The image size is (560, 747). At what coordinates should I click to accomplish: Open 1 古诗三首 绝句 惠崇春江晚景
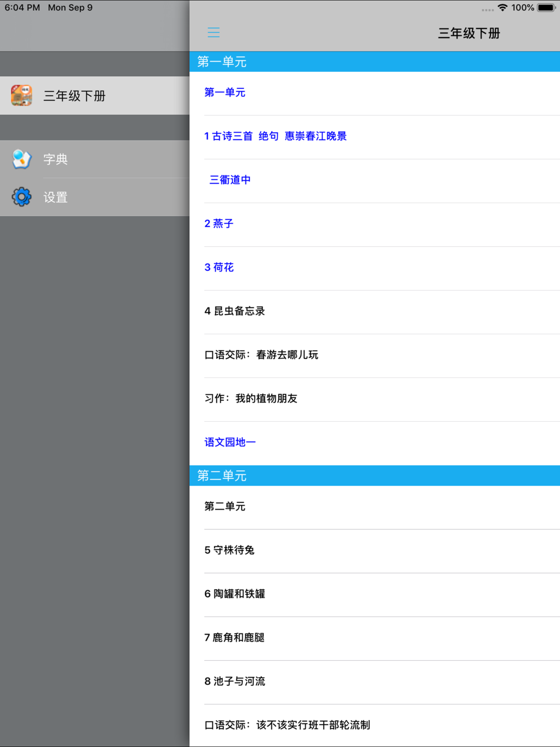click(375, 137)
